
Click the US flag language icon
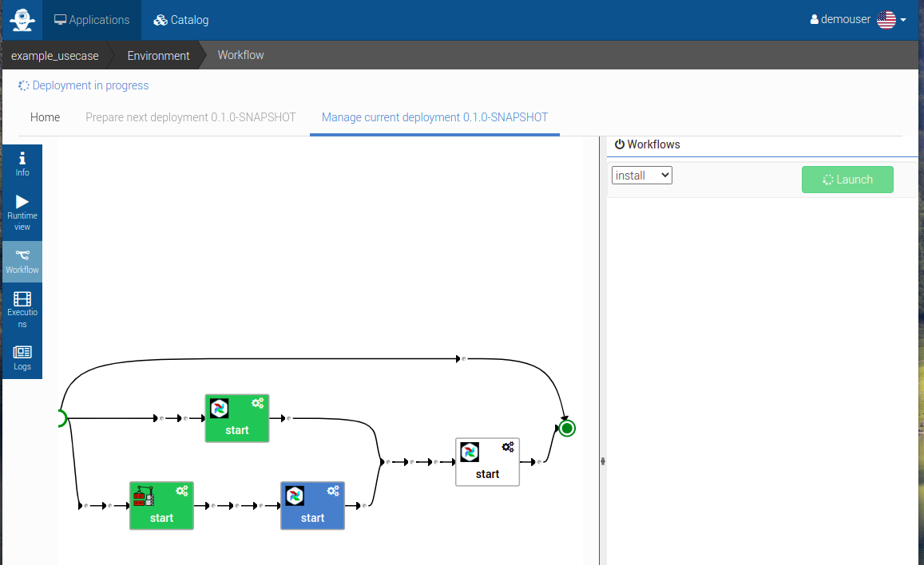coord(886,19)
